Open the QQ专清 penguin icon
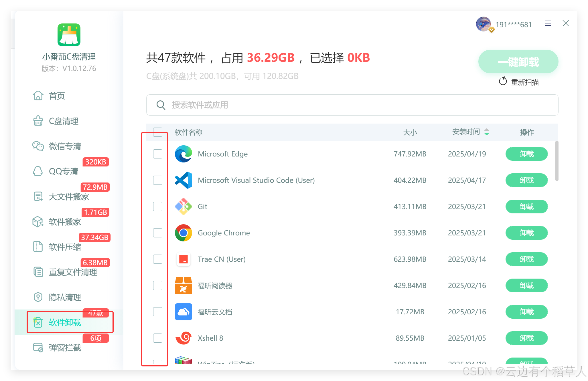 tap(38, 171)
